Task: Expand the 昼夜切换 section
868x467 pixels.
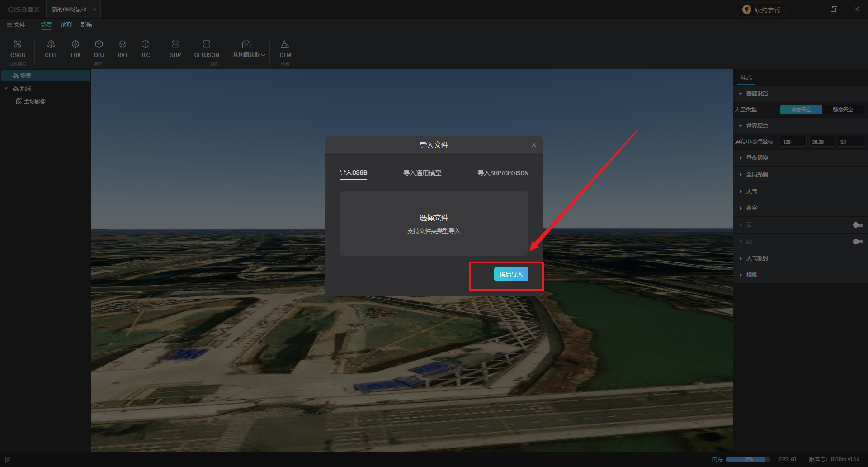Action: (x=757, y=158)
